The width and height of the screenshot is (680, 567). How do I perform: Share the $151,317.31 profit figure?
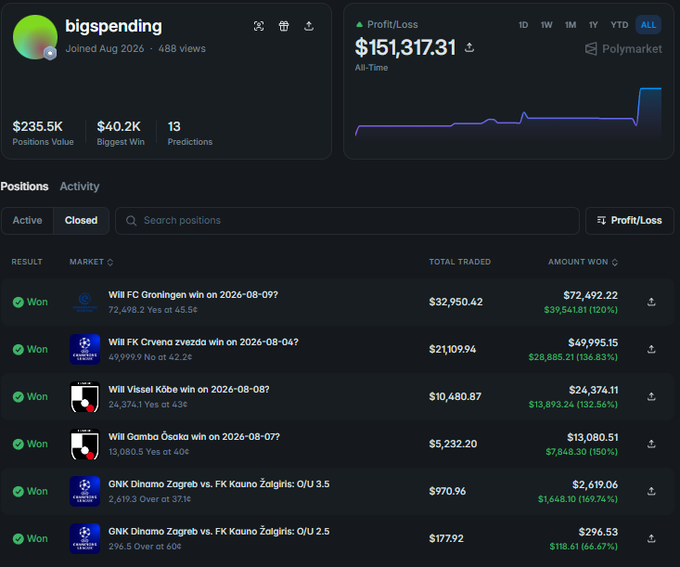coord(469,47)
